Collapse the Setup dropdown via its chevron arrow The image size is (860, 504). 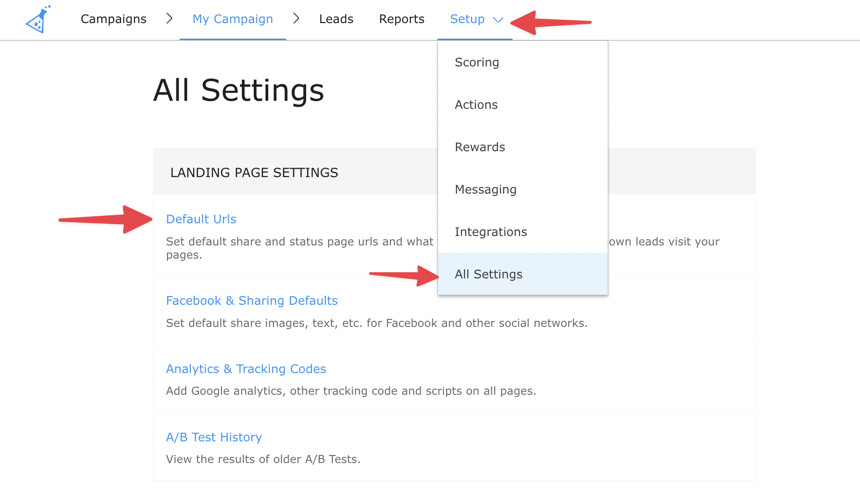tap(498, 20)
